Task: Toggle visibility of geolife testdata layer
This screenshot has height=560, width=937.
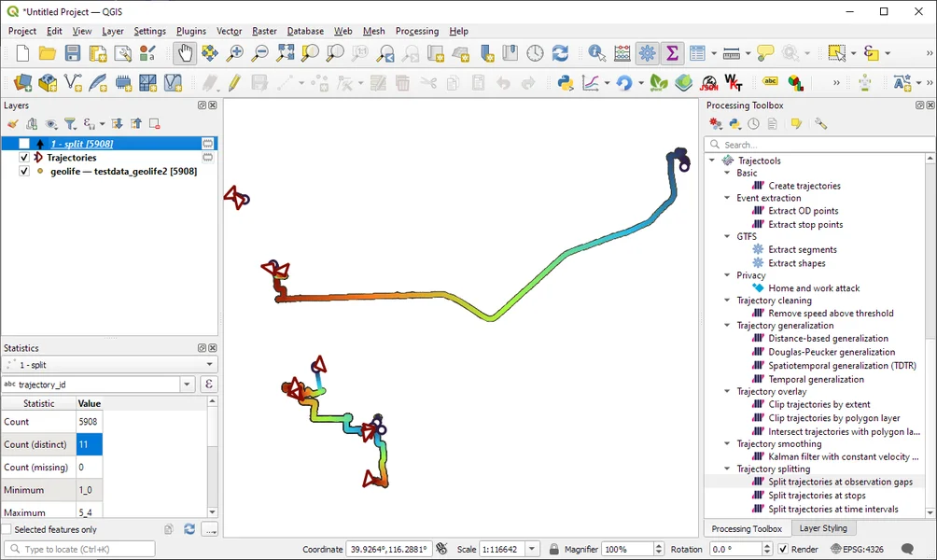Action: [x=24, y=171]
